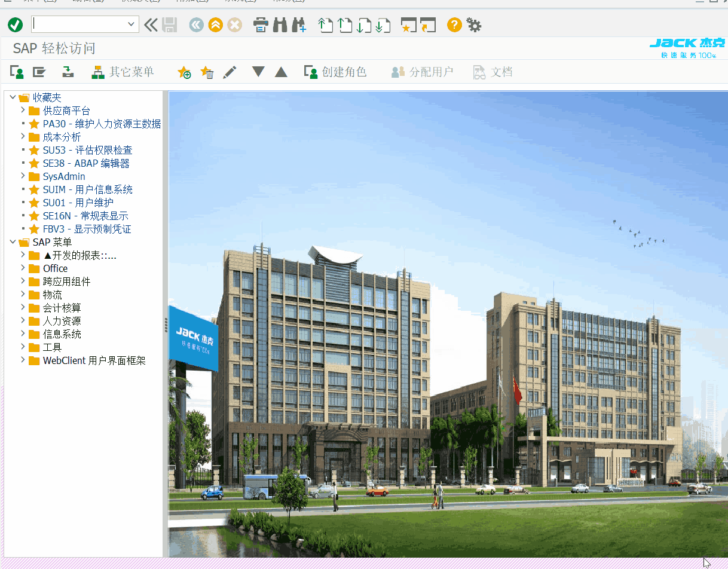Move favorite up triangle icon
The image size is (728, 569).
pos(281,72)
